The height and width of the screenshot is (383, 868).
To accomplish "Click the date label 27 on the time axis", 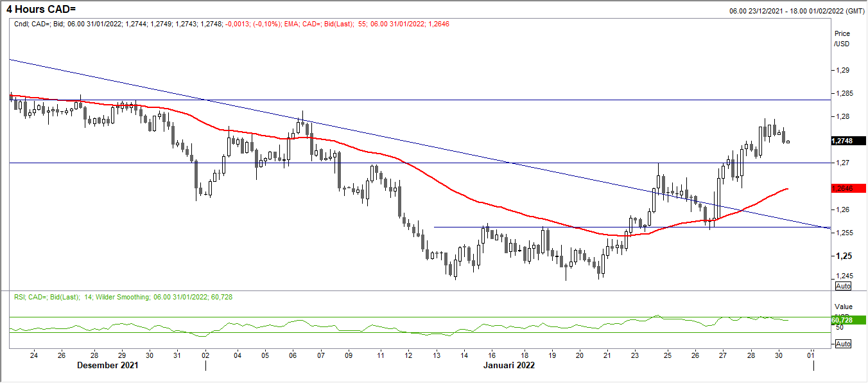I will click(723, 355).
